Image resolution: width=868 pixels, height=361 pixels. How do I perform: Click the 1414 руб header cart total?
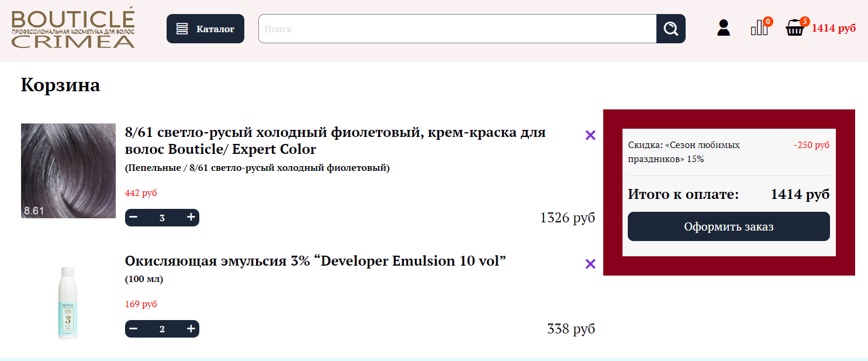click(834, 28)
